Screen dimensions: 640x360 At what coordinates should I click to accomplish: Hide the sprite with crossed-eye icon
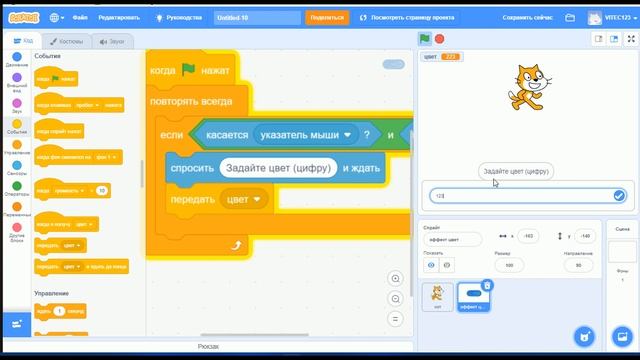[447, 265]
